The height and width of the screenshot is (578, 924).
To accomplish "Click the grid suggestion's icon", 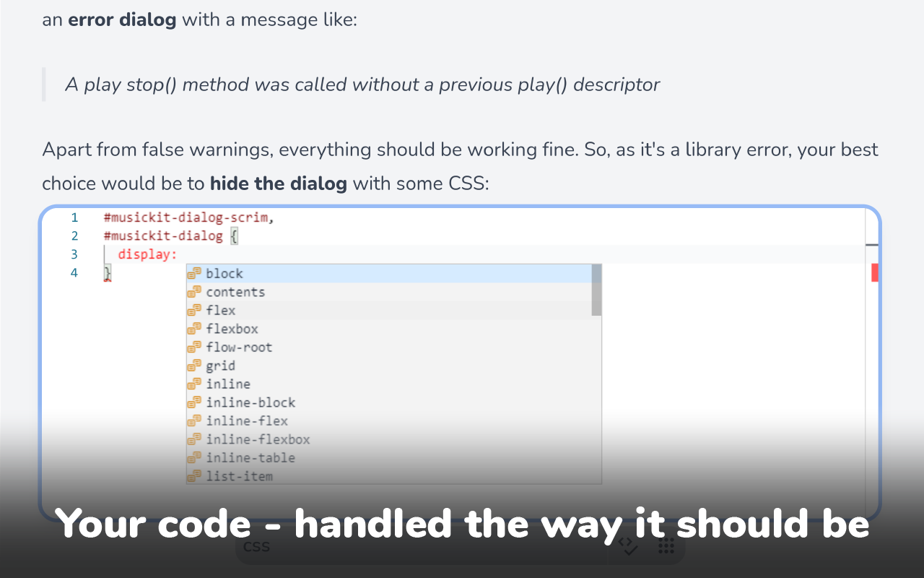I will coord(193,365).
